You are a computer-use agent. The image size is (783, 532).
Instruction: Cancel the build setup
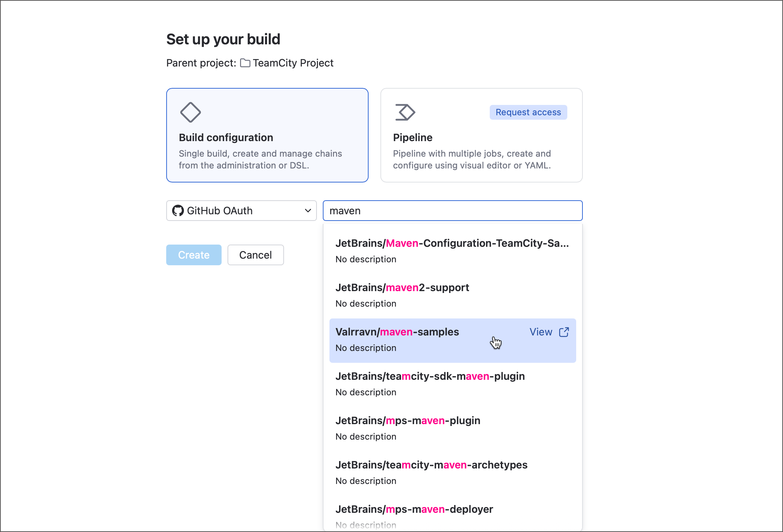pos(255,255)
